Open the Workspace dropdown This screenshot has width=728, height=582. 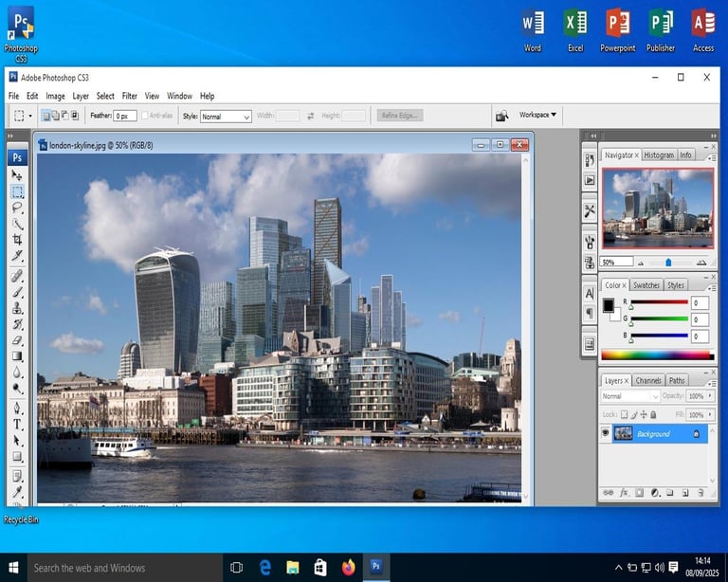(x=537, y=115)
